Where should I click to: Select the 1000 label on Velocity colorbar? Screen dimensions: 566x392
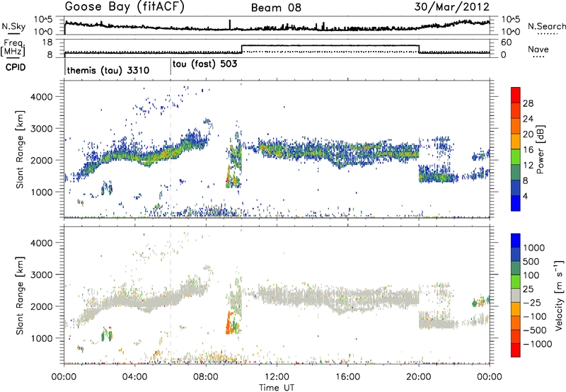coord(534,248)
